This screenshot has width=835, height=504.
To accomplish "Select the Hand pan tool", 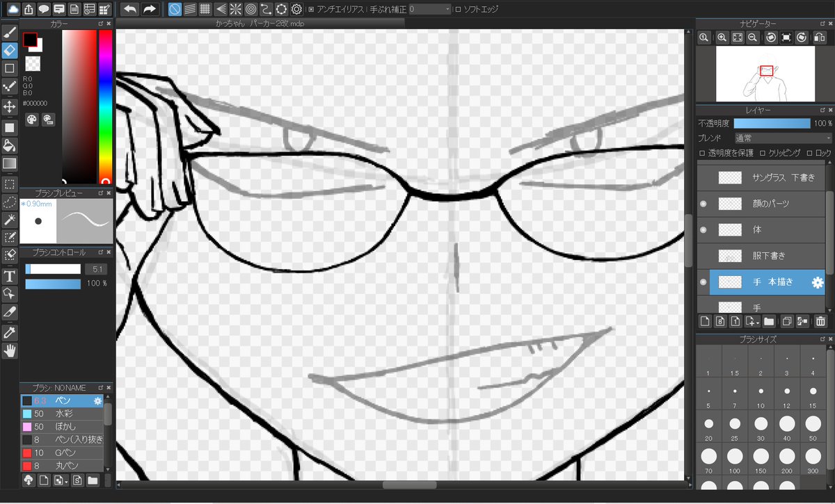I will point(10,350).
